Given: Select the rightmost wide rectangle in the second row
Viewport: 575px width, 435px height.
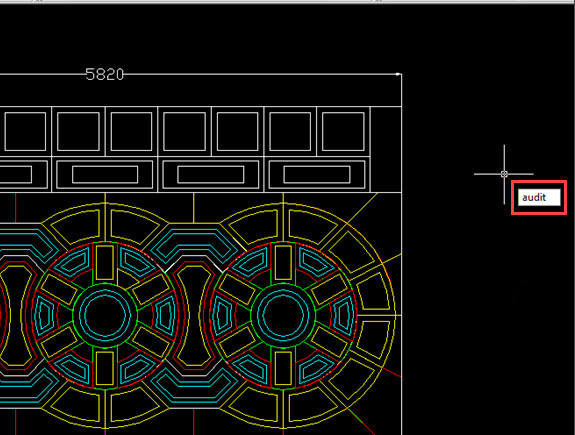Looking at the screenshot, I should tap(317, 175).
